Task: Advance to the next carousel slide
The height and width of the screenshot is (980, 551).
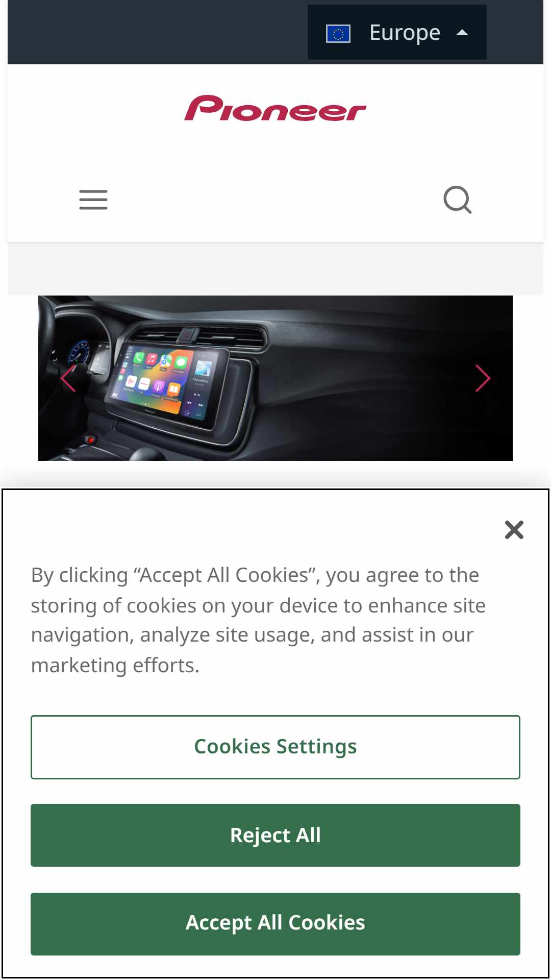Action: click(x=483, y=378)
